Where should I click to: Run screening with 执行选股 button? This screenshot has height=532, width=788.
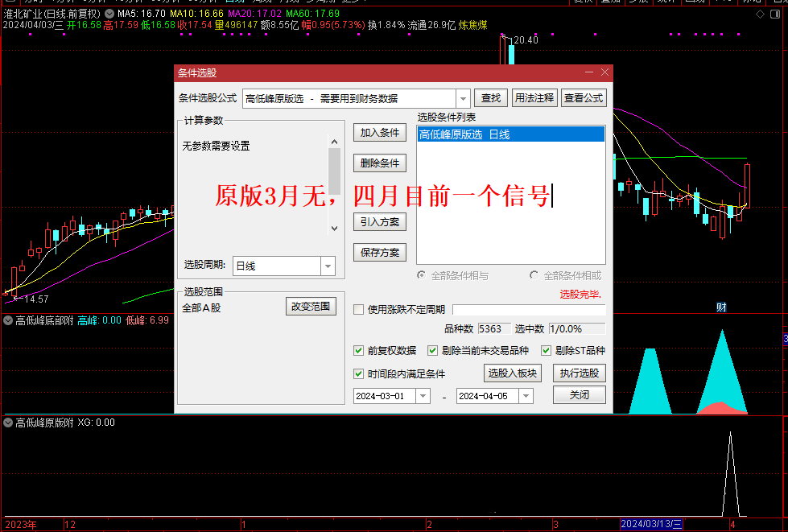point(580,373)
